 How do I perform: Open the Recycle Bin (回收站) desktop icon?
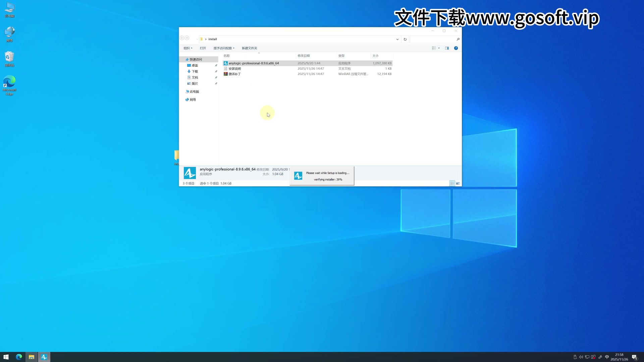pyautogui.click(x=9, y=57)
